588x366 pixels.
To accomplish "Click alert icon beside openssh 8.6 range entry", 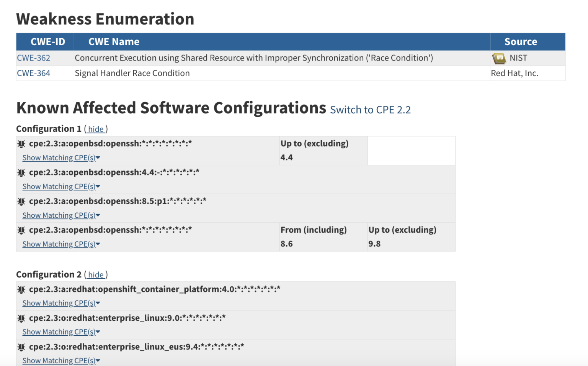I will point(21,230).
